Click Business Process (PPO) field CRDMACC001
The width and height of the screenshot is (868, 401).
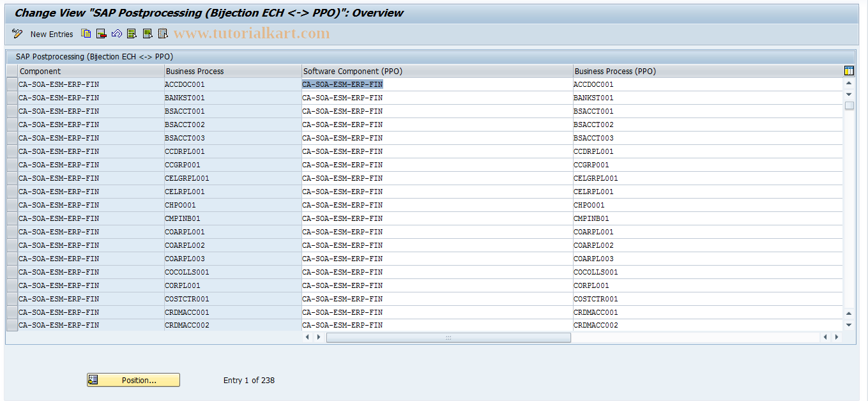pyautogui.click(x=708, y=312)
